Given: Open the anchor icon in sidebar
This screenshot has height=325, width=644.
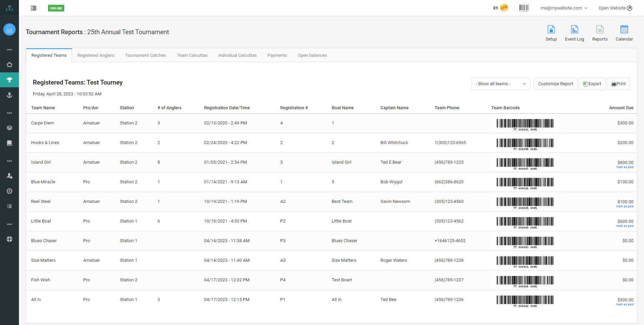Looking at the screenshot, I should point(9,95).
